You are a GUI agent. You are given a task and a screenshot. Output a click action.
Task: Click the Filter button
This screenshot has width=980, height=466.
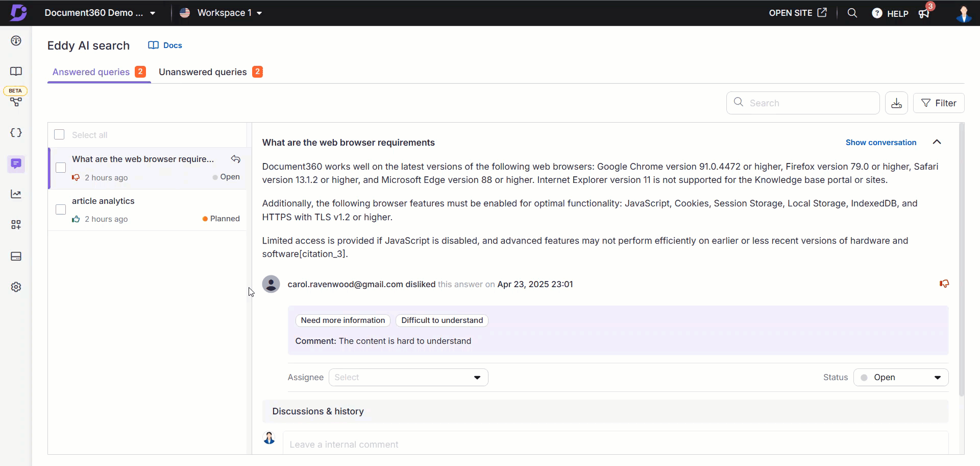939,103
